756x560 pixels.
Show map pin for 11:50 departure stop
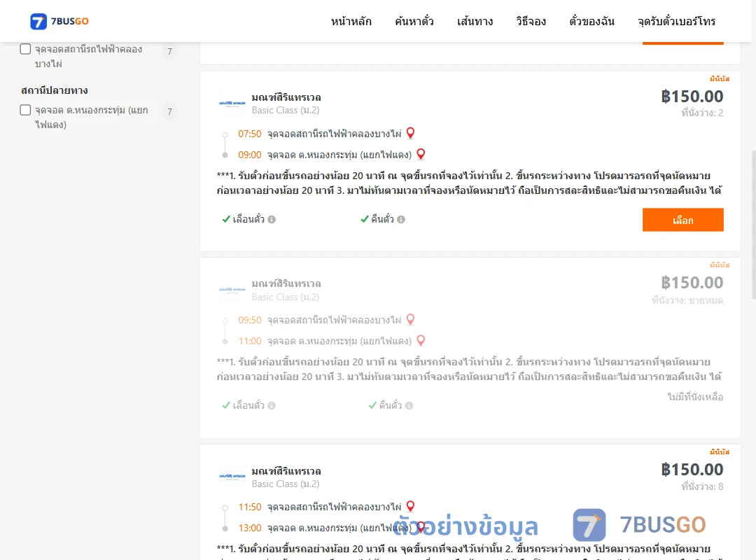coord(410,507)
